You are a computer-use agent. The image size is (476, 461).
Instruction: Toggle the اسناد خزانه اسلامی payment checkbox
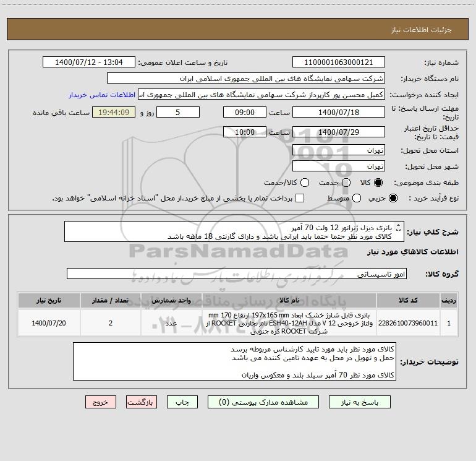pyautogui.click(x=300, y=198)
